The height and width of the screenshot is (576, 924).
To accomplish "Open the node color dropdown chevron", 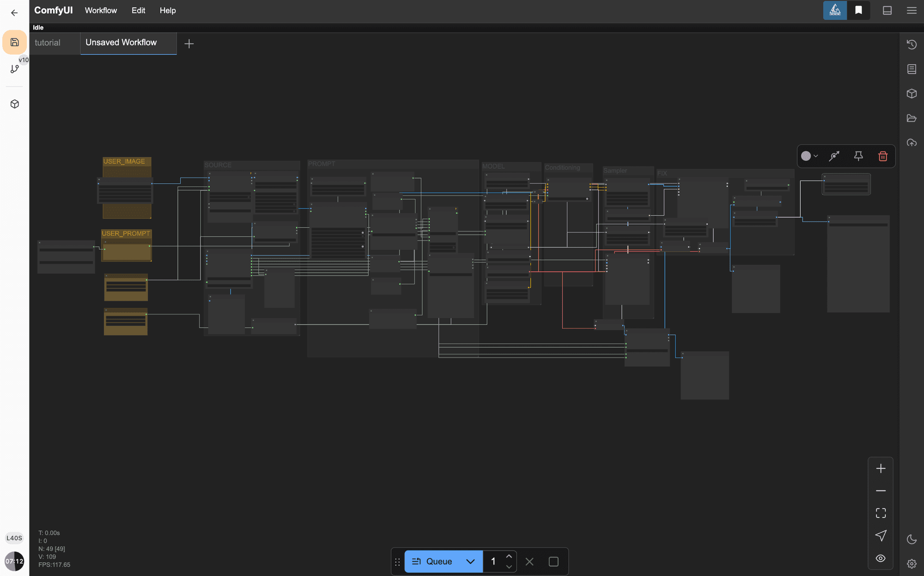I will 816,156.
